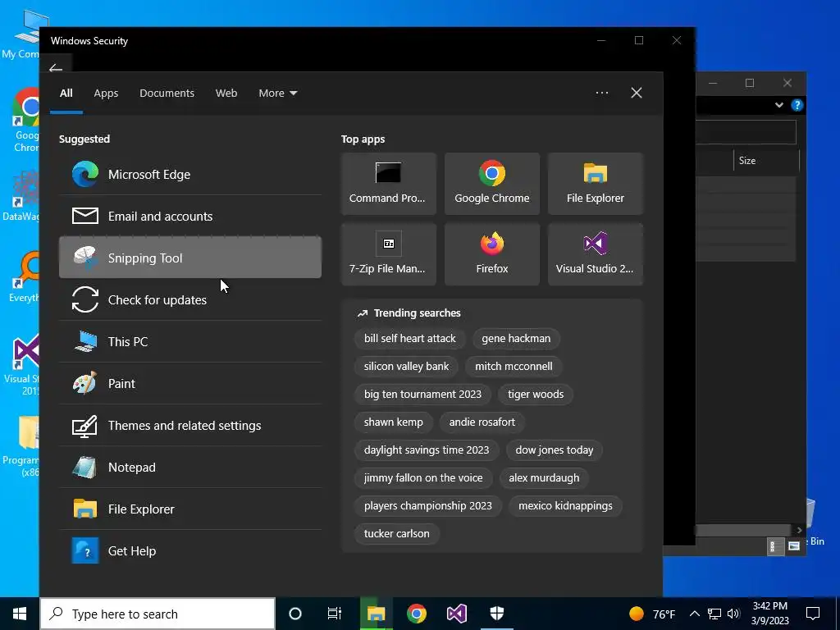
Task: Switch to Windows Security taskbar icon
Action: pos(497,614)
